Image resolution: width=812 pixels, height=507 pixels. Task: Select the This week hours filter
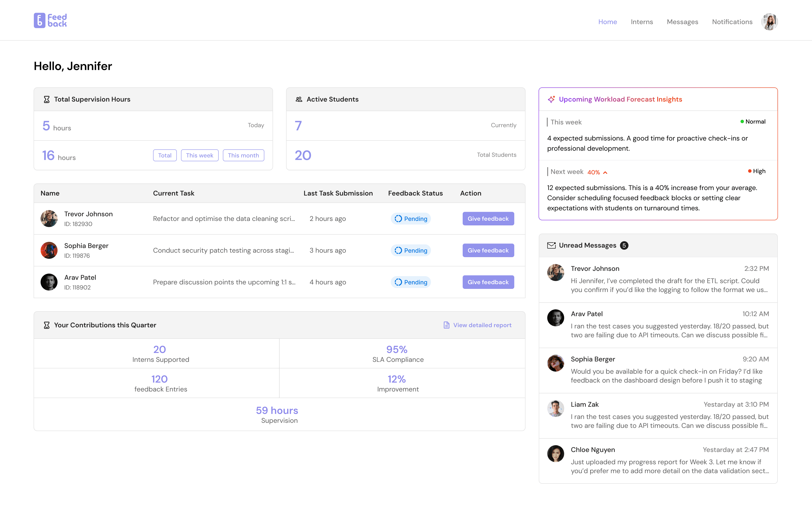tap(200, 155)
